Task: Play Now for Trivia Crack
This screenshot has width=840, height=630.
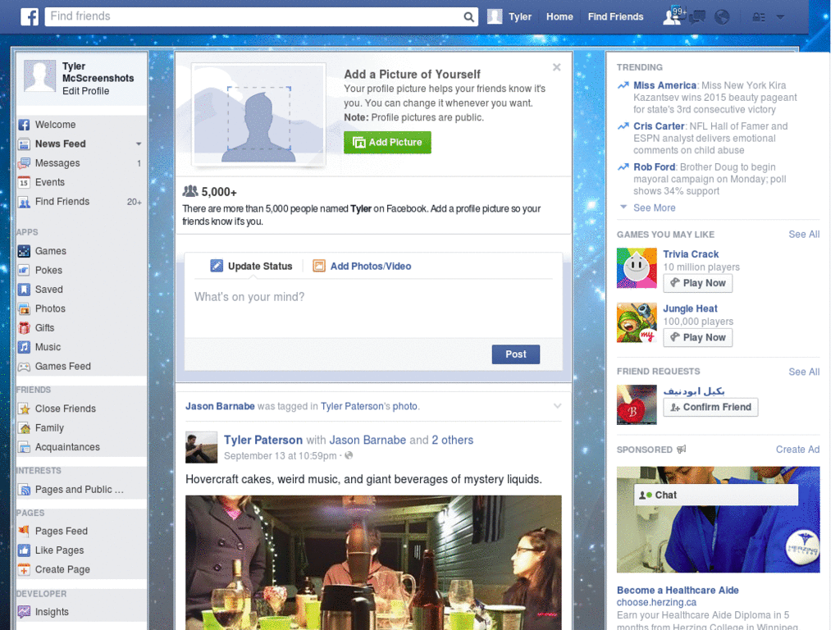Action: click(x=697, y=283)
